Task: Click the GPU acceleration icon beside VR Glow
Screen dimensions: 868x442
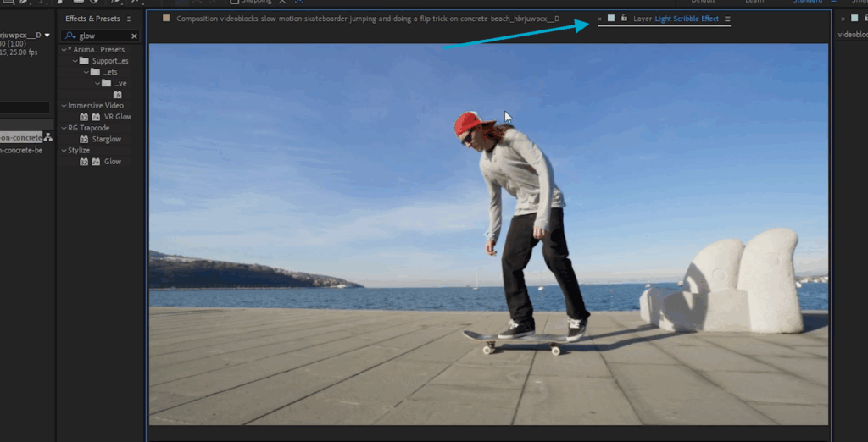Action: 96,117
